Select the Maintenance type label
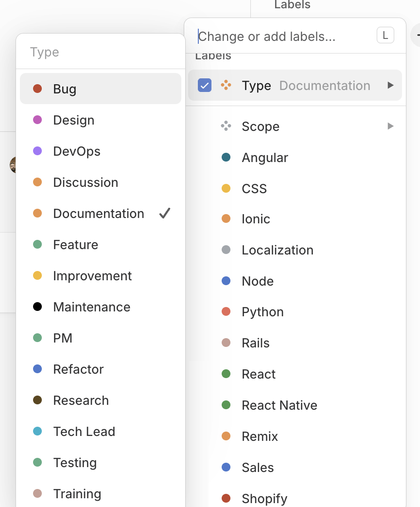The height and width of the screenshot is (507, 420). pyautogui.click(x=101, y=307)
